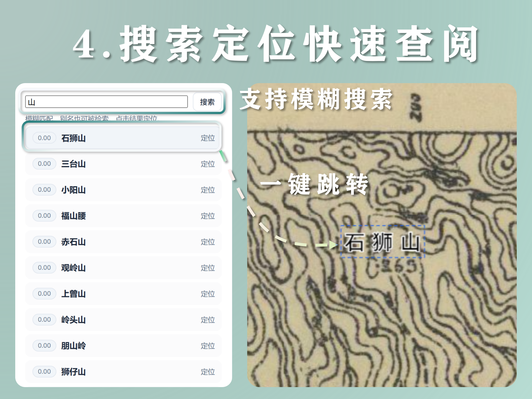Screen dimensions: 532x399
Task: Select the 岭头山 result name
Action: (x=73, y=320)
